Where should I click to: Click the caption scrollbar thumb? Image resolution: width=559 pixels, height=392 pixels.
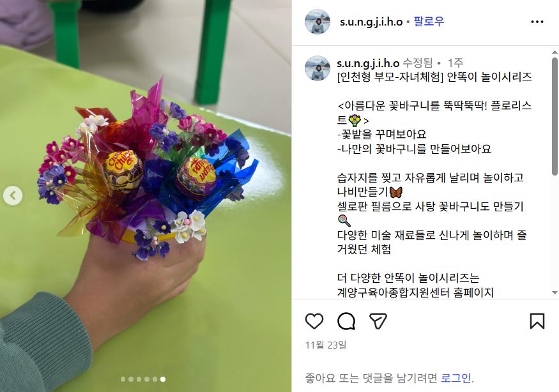555,117
